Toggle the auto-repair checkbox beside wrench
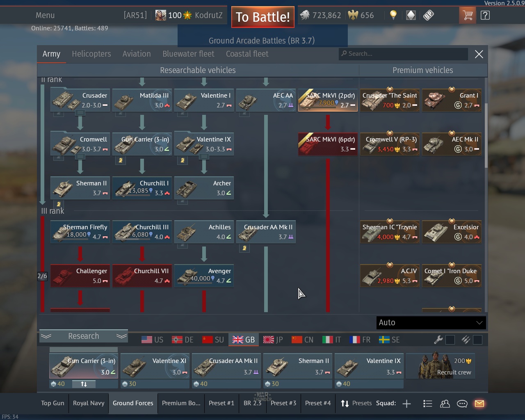This screenshot has height=420, width=525. coord(450,340)
